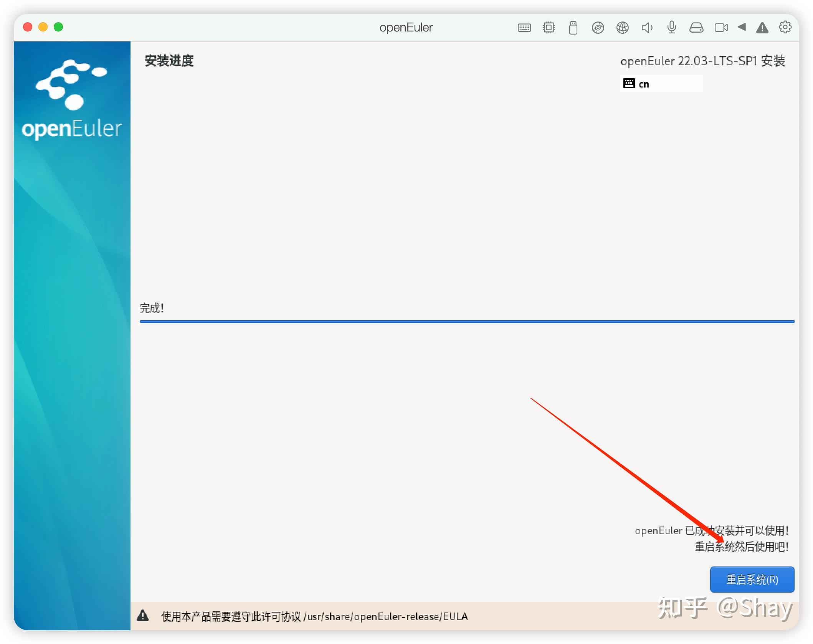
Task: Click the warning triangle in the title bar
Action: (x=762, y=28)
